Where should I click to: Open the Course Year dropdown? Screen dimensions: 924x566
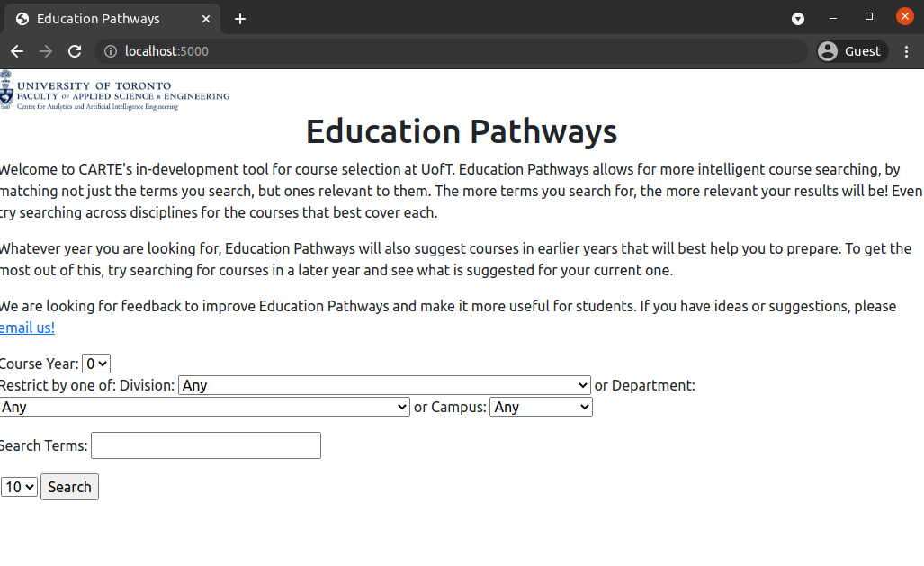(x=96, y=364)
